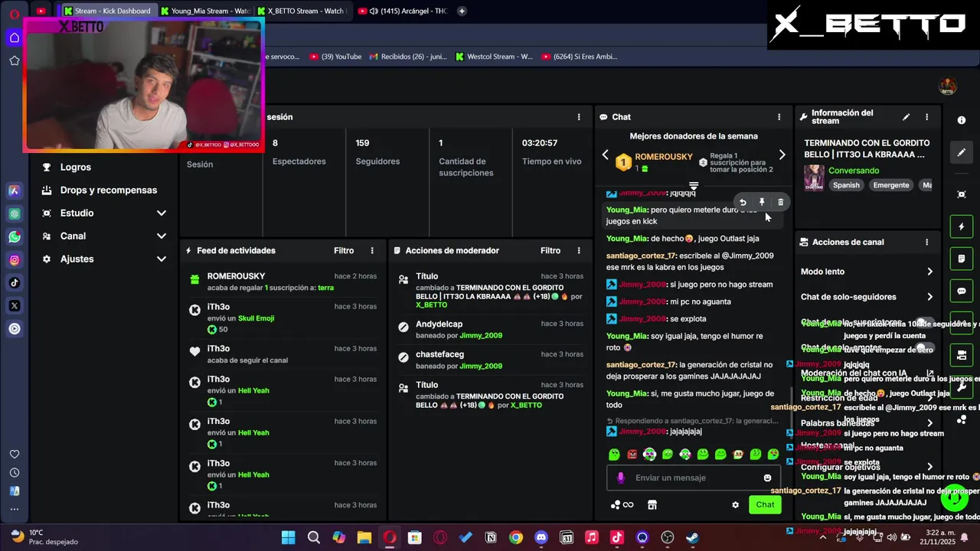Open the Westcol Stream bookmark

(x=494, y=56)
